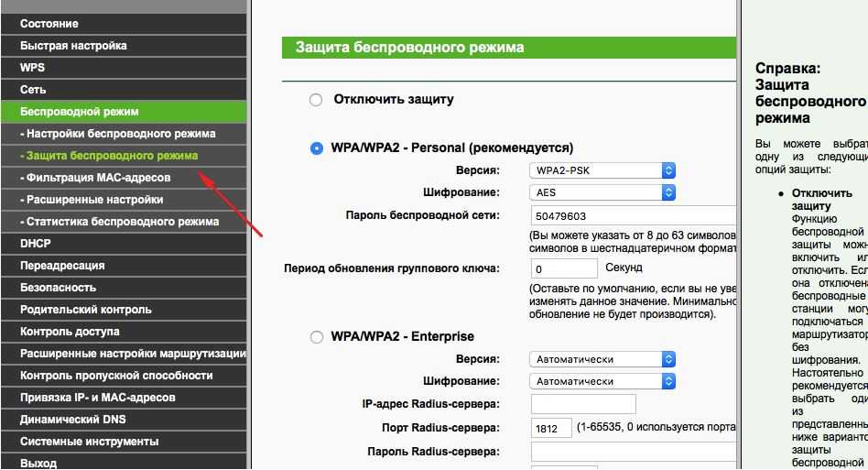Expand Enterprise Шифрование Автоматически dropdown
The image size is (868, 470).
pyautogui.click(x=602, y=381)
